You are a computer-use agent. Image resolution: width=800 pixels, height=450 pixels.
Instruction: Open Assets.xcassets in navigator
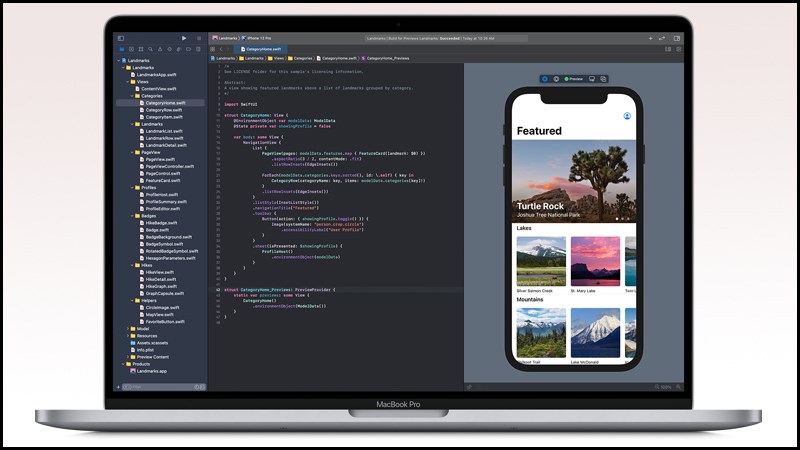tap(149, 343)
